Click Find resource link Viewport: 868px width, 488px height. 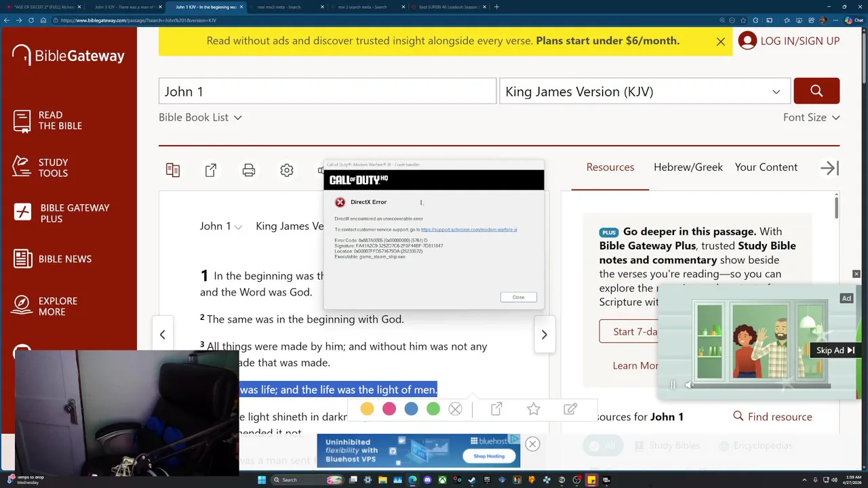(772, 417)
